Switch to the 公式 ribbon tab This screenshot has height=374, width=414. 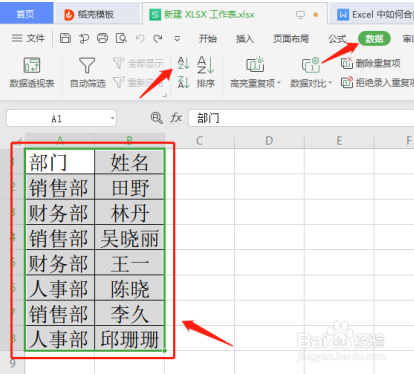pos(337,39)
